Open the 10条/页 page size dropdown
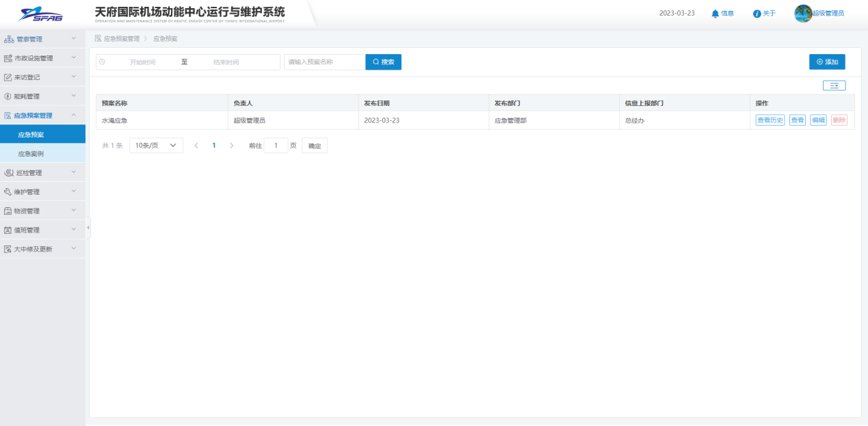 [156, 146]
